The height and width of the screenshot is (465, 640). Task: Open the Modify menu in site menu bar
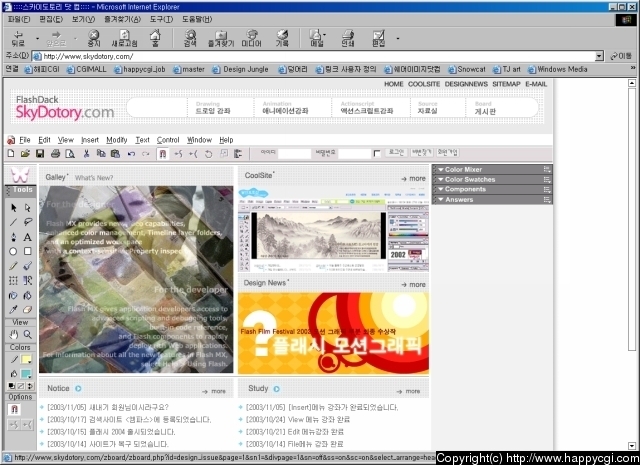coord(117,140)
